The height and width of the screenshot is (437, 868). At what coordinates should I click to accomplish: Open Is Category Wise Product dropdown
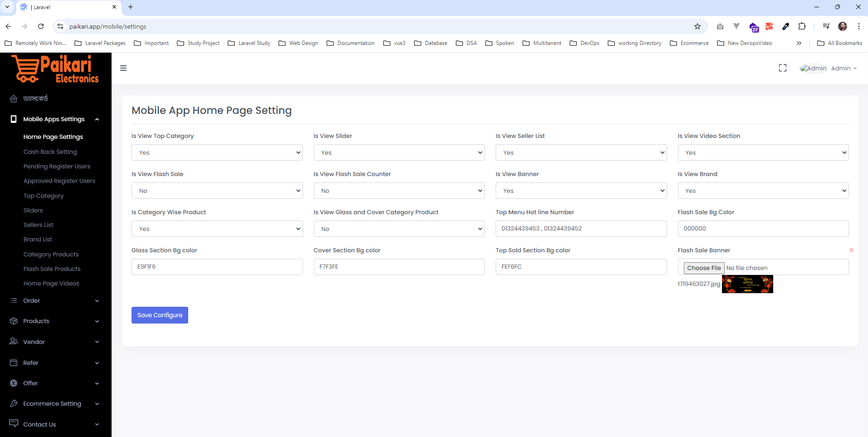pos(217,229)
